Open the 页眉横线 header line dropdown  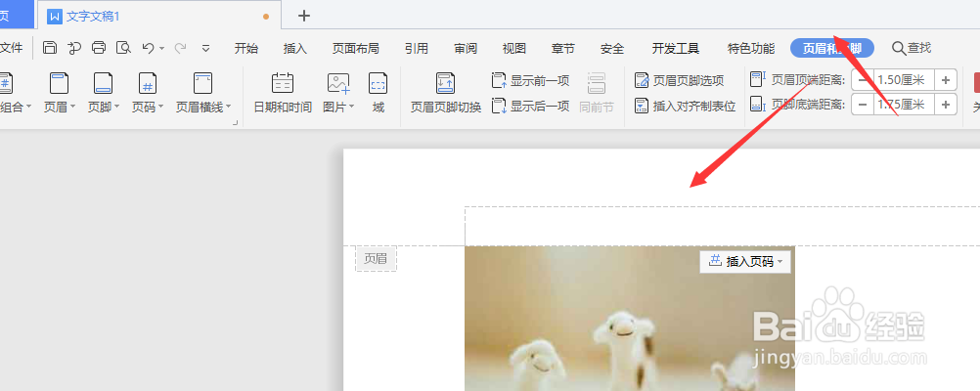point(203,93)
